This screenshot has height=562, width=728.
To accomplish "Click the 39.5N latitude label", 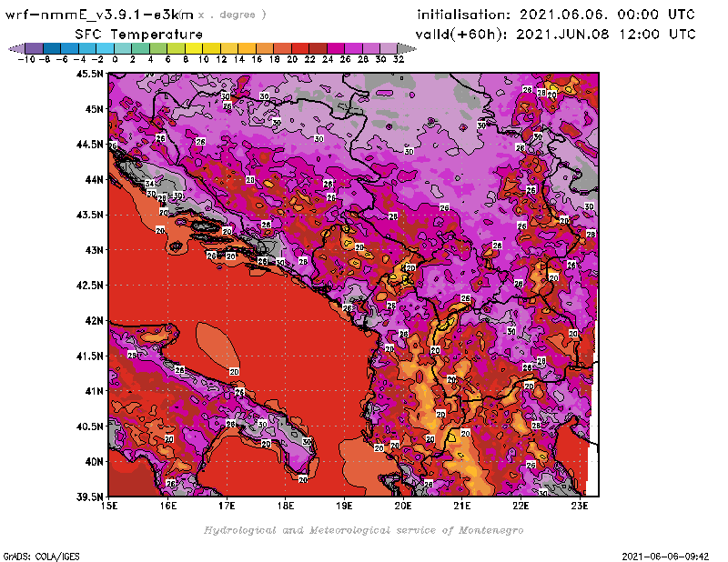I will (89, 497).
